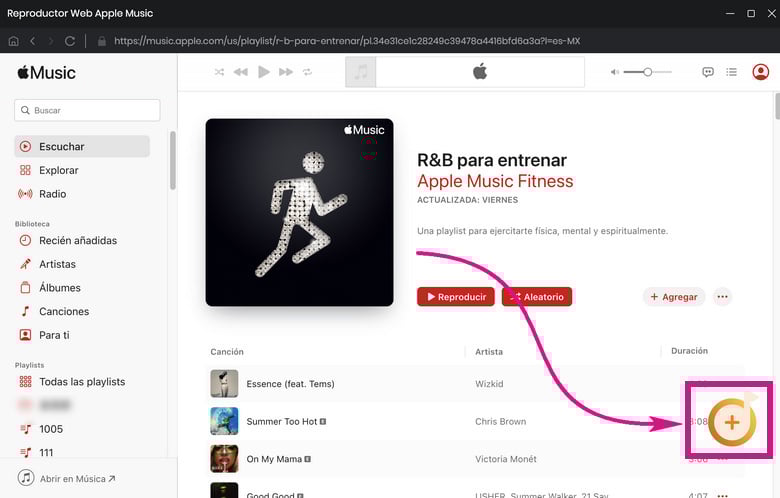The height and width of the screenshot is (498, 780).
Task: Skip to the previous track
Action: pyautogui.click(x=241, y=72)
